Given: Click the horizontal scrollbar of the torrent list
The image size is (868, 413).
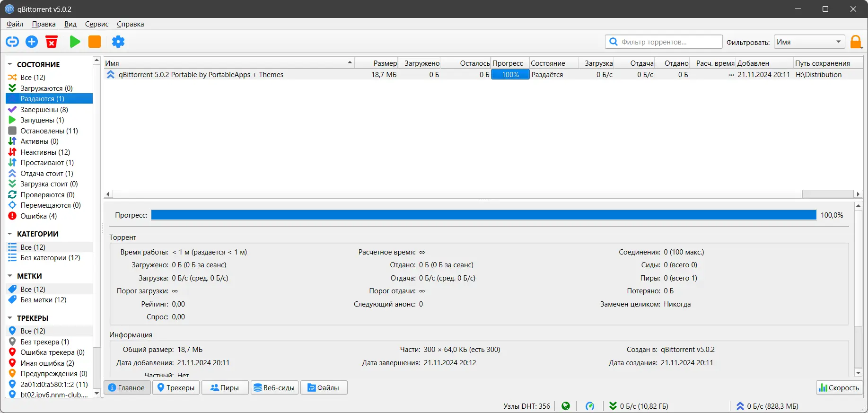Looking at the screenshot, I should (x=482, y=194).
